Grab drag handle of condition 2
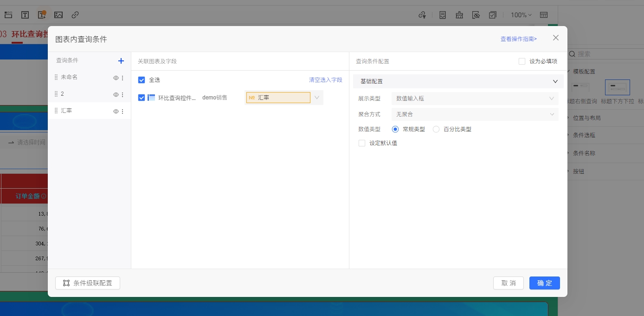Image resolution: width=644 pixels, height=316 pixels. coord(56,94)
